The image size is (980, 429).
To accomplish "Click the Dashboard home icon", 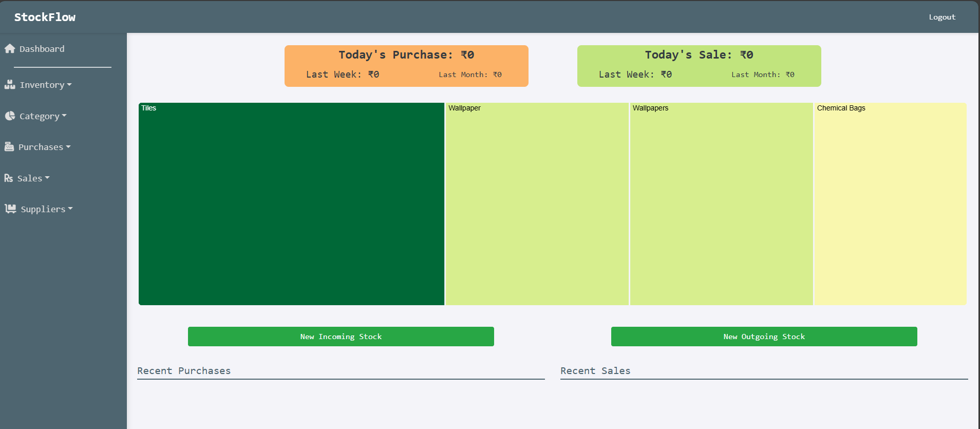I will [x=10, y=49].
